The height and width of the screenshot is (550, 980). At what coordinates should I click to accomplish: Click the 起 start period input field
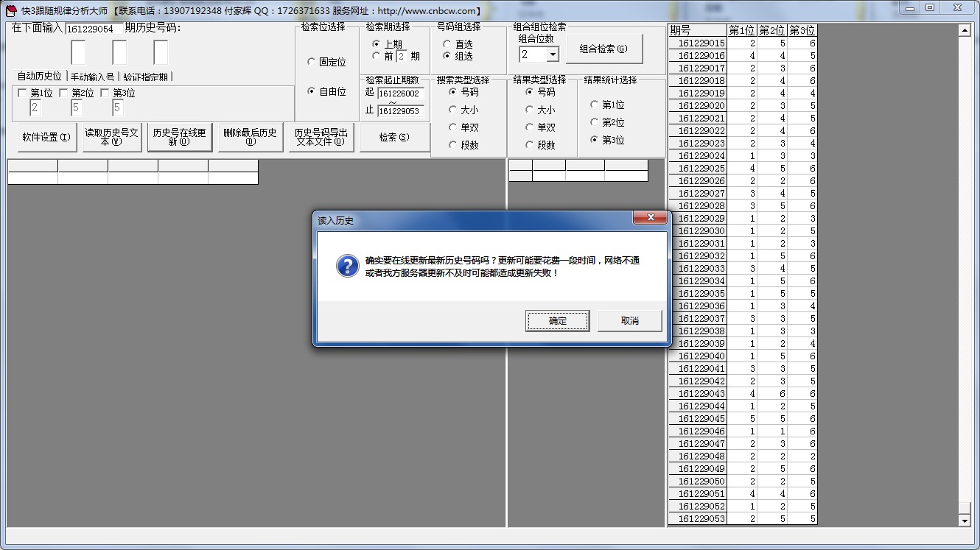[400, 94]
